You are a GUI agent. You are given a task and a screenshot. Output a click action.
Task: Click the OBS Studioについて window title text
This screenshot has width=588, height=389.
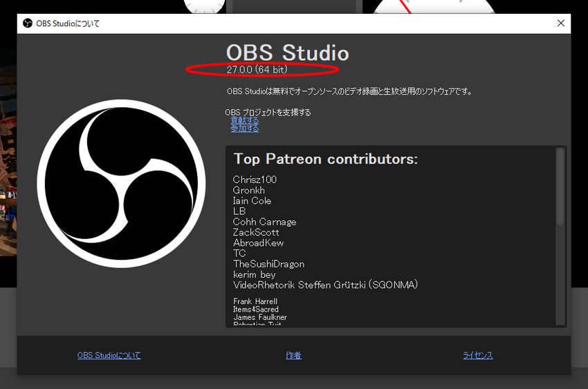(68, 23)
